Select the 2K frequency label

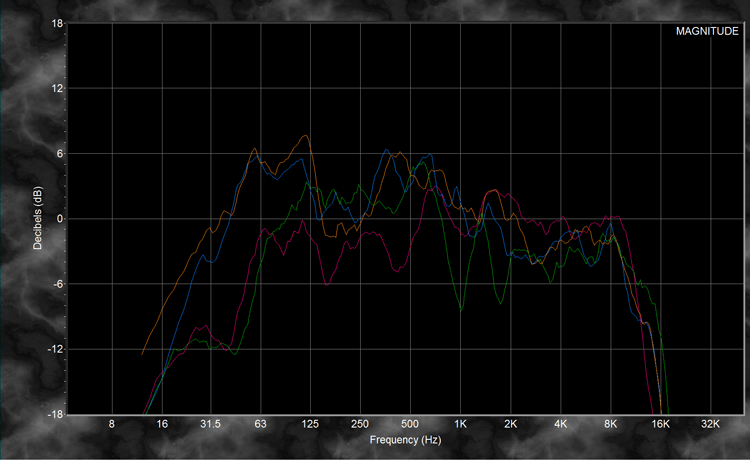510,424
